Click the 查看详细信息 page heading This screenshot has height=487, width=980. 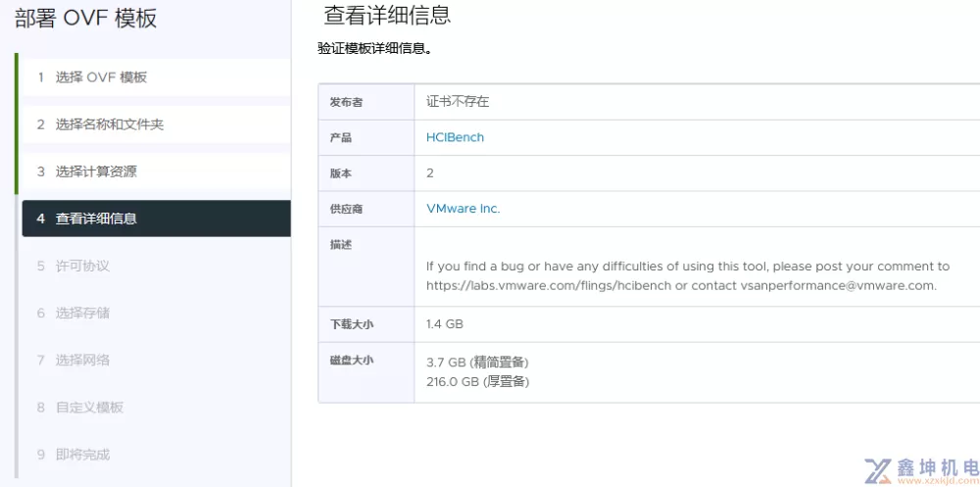387,15
